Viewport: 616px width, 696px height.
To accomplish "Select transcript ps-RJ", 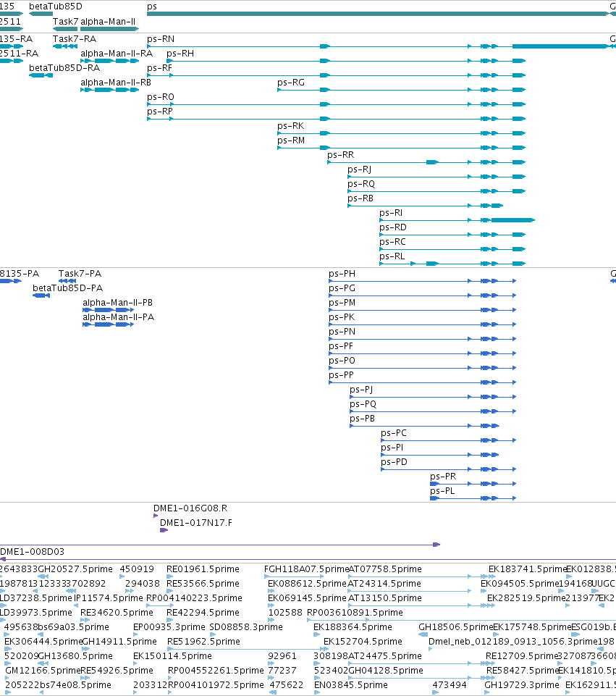I will point(436,177).
